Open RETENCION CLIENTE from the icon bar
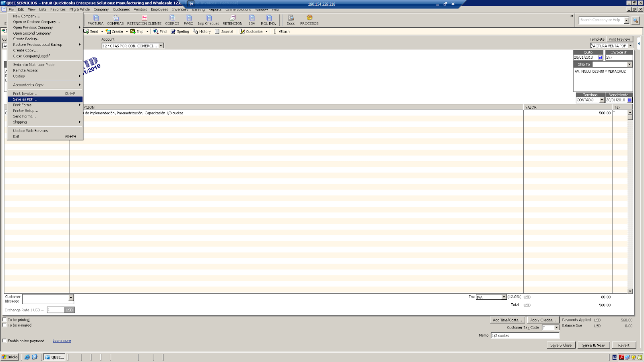This screenshot has height=362, width=644. (144, 20)
